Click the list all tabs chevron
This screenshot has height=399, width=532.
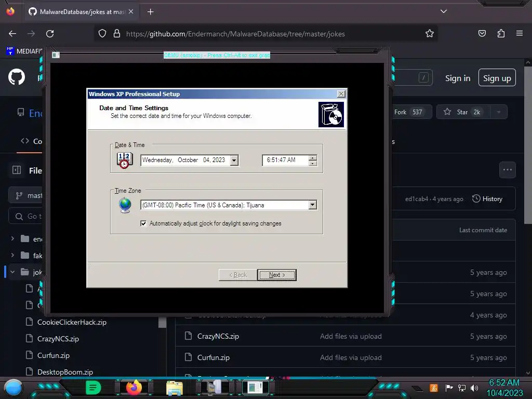pos(444,11)
